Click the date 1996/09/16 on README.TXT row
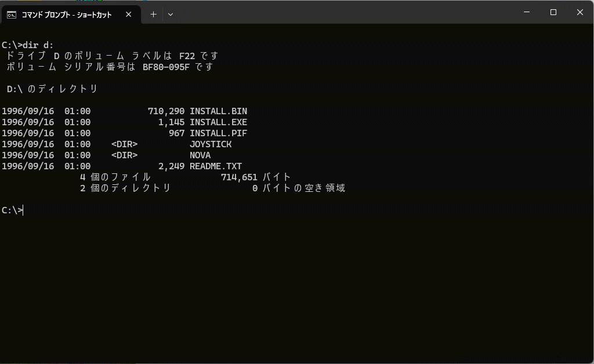 [28, 166]
